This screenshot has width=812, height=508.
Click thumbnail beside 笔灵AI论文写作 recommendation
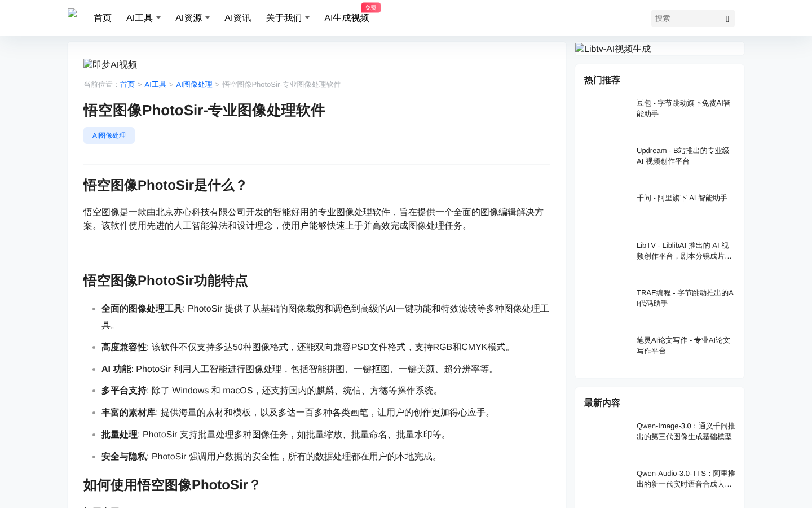tap(607, 350)
